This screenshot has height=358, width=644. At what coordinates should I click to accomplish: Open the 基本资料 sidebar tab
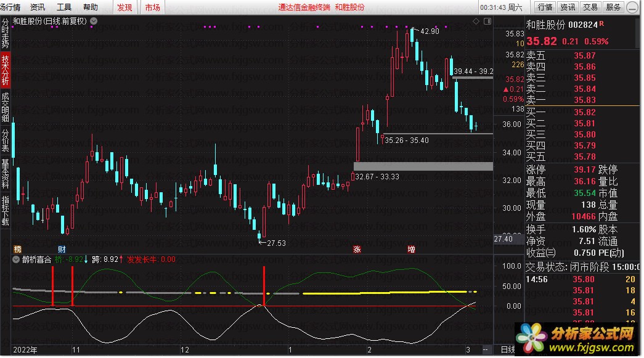[6, 173]
